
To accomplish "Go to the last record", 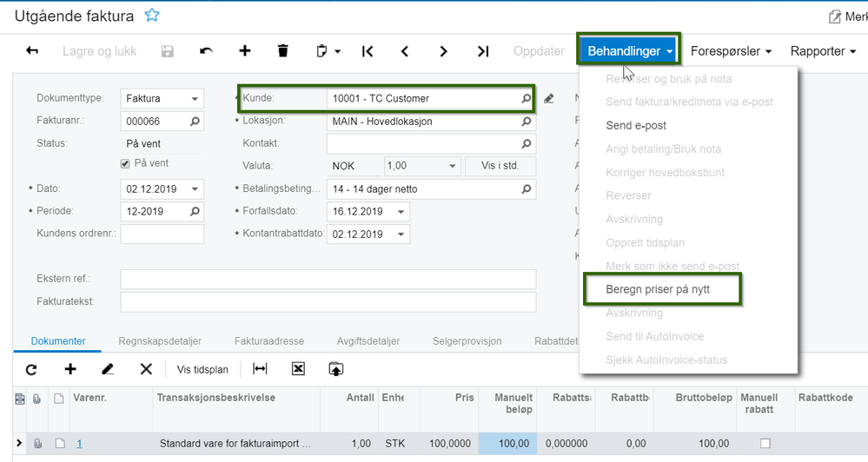I will point(483,51).
